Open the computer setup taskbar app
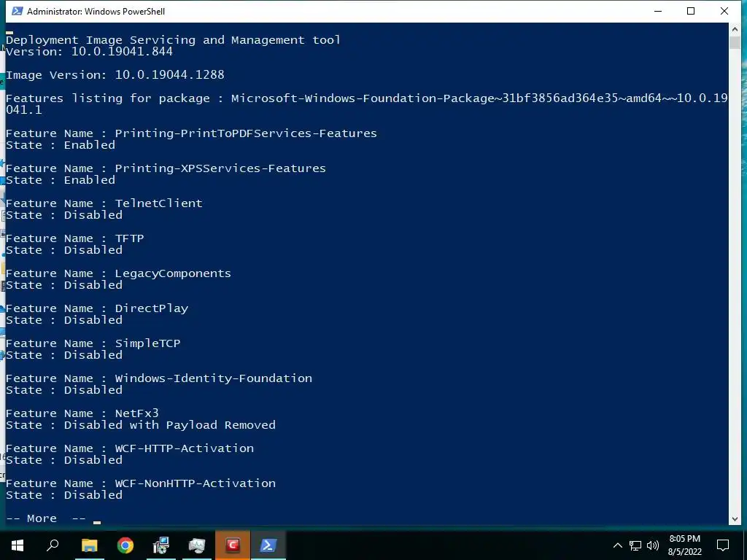 [161, 545]
